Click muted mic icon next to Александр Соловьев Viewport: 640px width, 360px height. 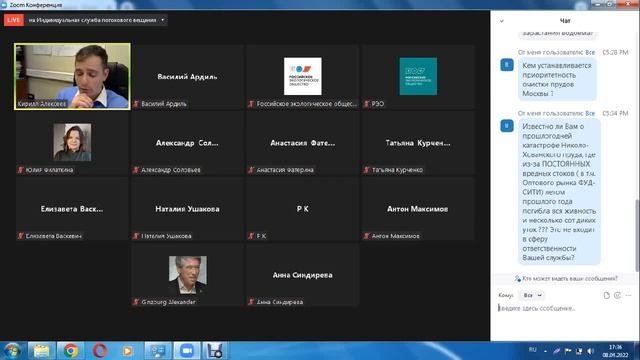[x=136, y=170]
